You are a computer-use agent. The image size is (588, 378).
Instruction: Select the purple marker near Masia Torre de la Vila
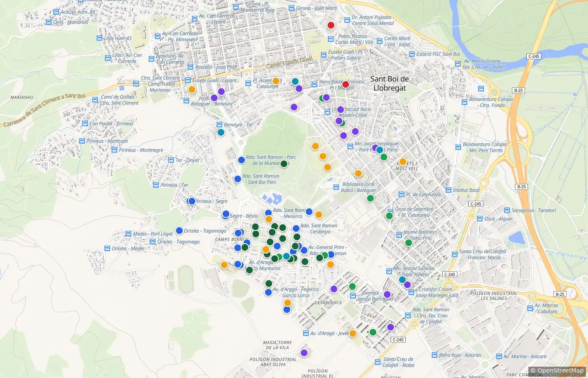pyautogui.click(x=304, y=352)
